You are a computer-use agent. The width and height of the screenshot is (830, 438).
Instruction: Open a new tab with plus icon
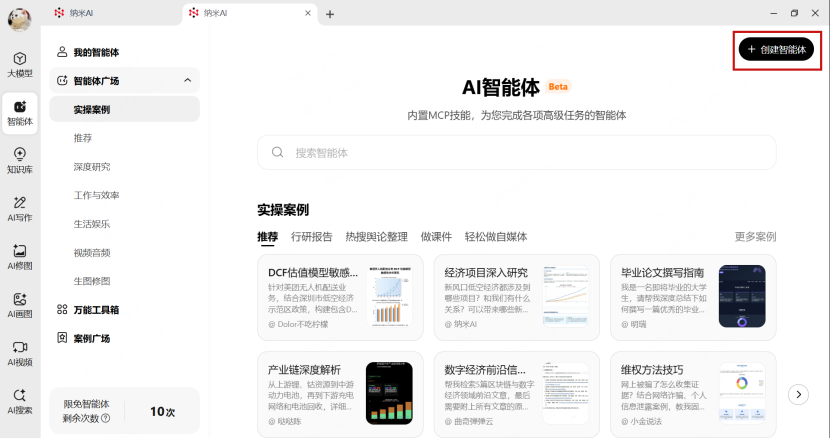click(x=330, y=14)
